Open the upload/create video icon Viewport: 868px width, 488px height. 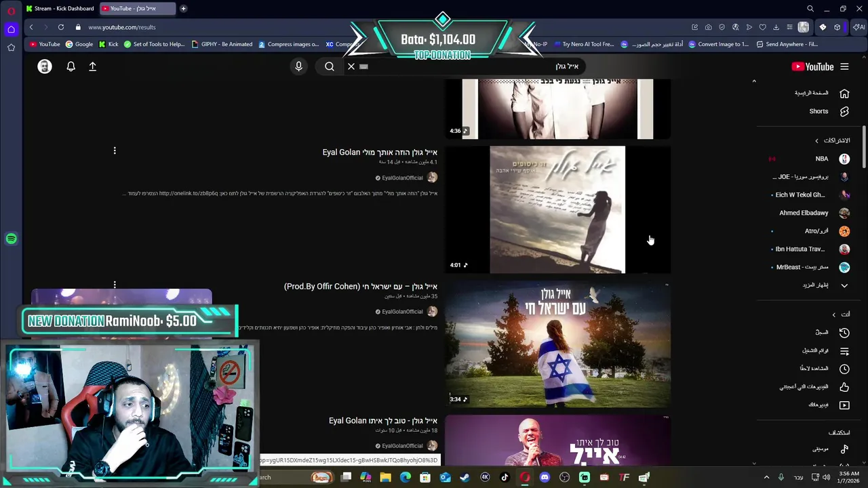(x=93, y=66)
